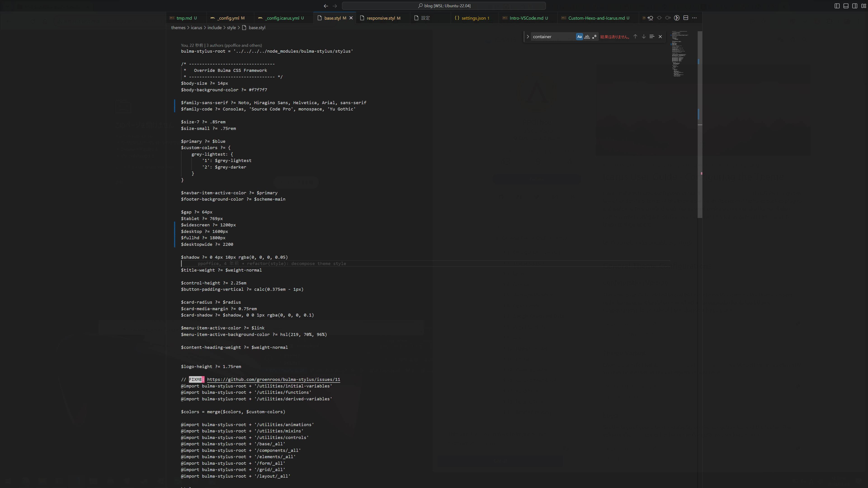Click the Toggle Secondary Side Bar icon
Screen dimensions: 868x488
(854, 6)
